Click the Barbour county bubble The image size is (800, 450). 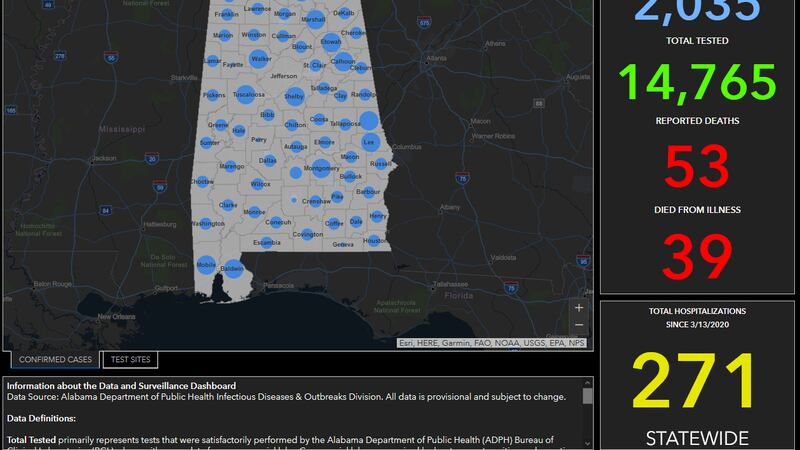pyautogui.click(x=367, y=192)
